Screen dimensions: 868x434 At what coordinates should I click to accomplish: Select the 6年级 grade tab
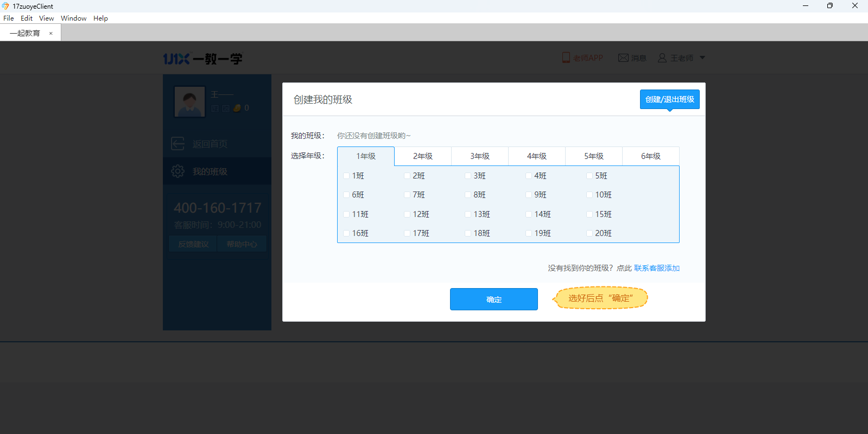pyautogui.click(x=650, y=156)
